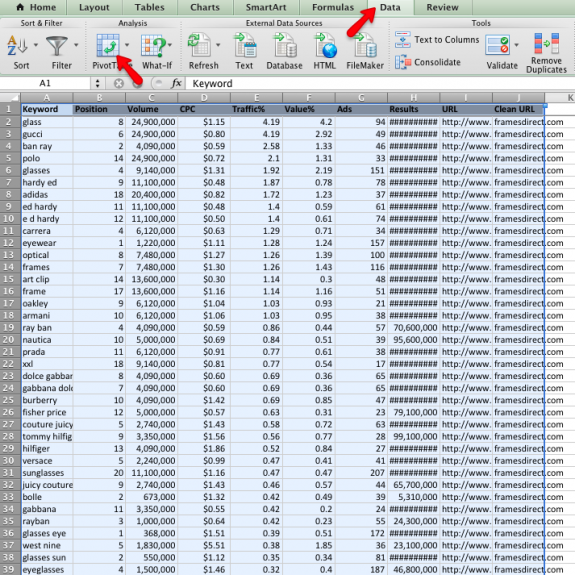
Task: Click the Name Box showing A1
Action: [45, 84]
